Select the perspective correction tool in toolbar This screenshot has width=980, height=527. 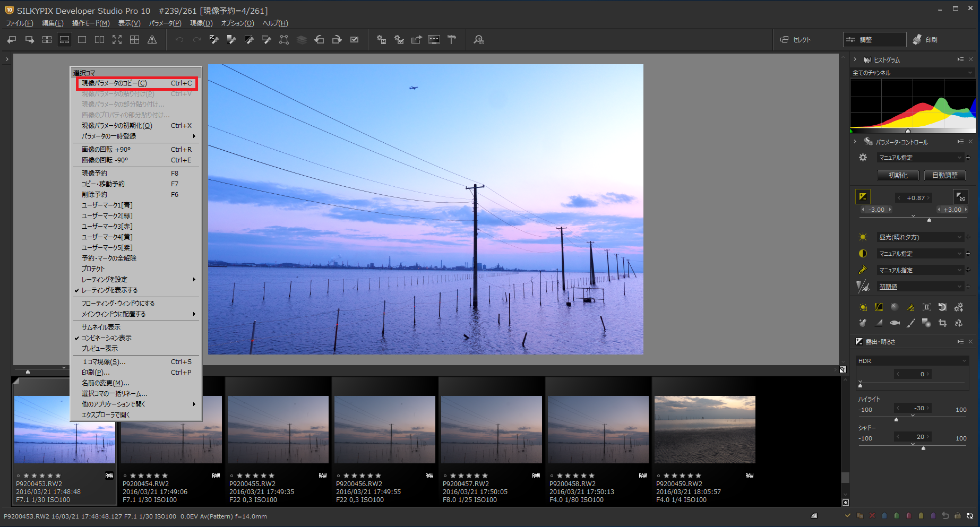284,40
